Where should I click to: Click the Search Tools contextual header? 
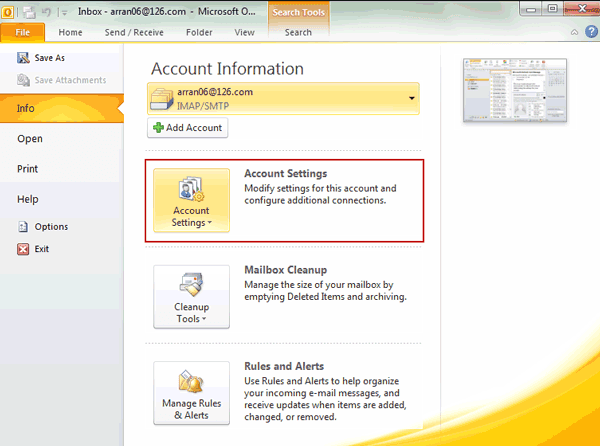point(298,12)
